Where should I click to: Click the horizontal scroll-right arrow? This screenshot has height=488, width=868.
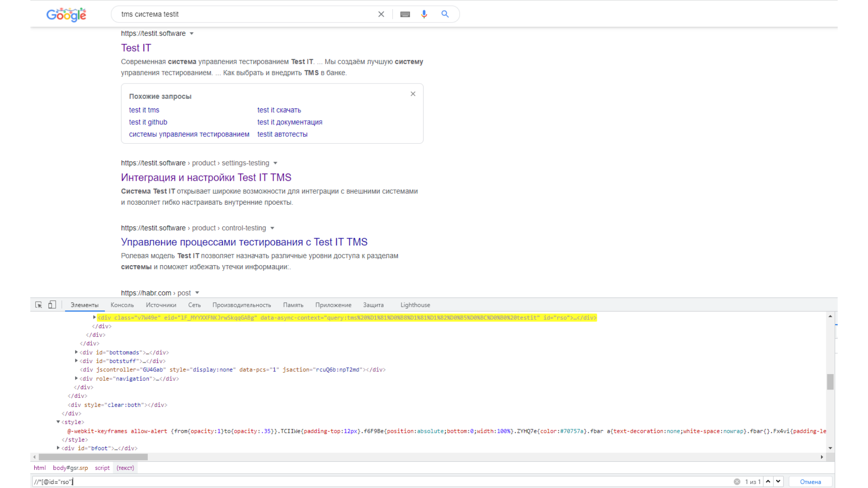pyautogui.click(x=822, y=457)
